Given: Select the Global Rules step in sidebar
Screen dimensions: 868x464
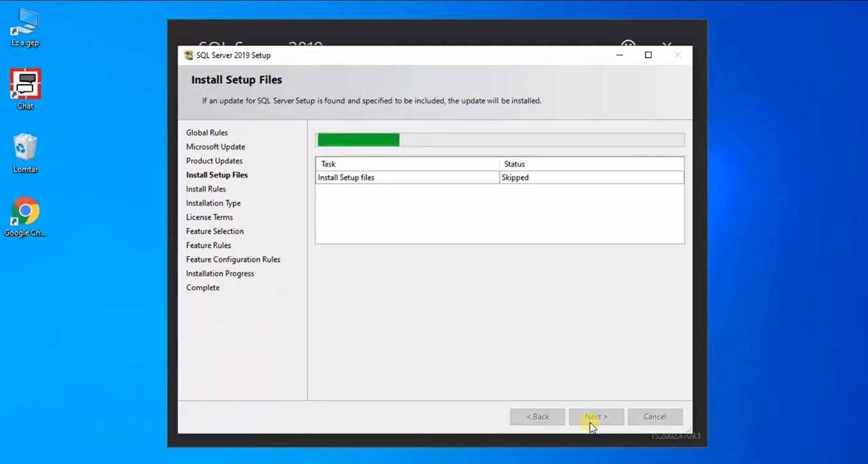Looking at the screenshot, I should pos(207,133).
